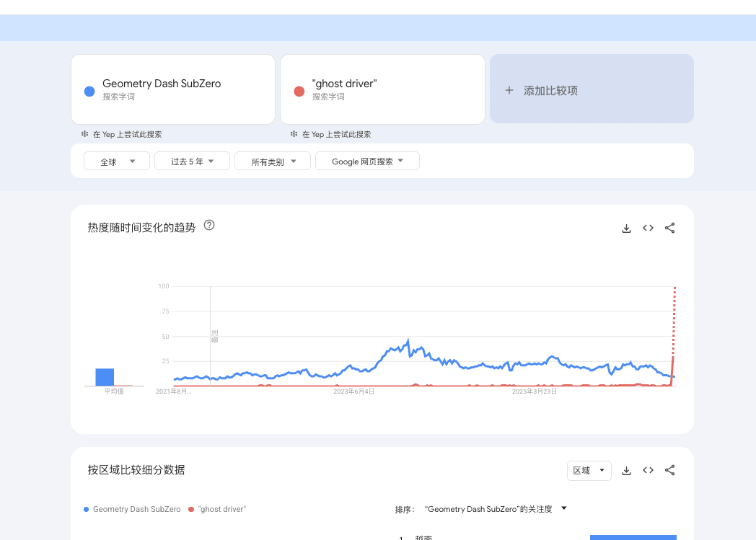Share the regional breakdown section
The image size is (756, 540).
point(669,470)
